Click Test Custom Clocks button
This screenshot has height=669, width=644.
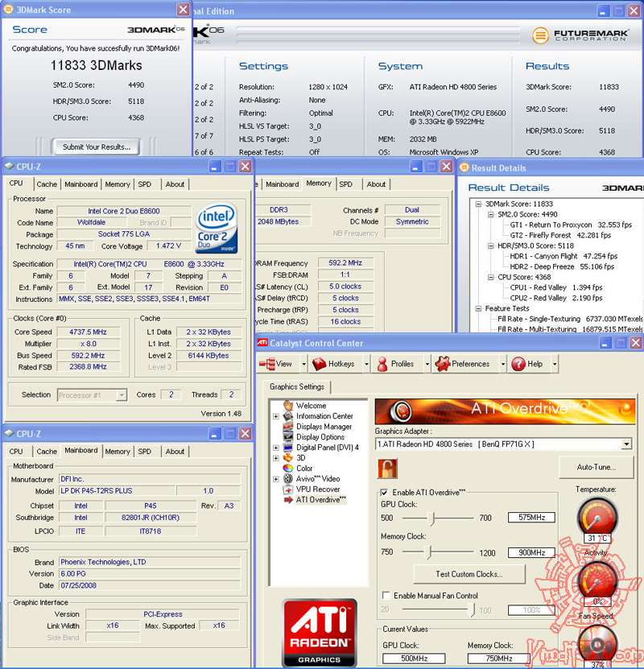(469, 574)
